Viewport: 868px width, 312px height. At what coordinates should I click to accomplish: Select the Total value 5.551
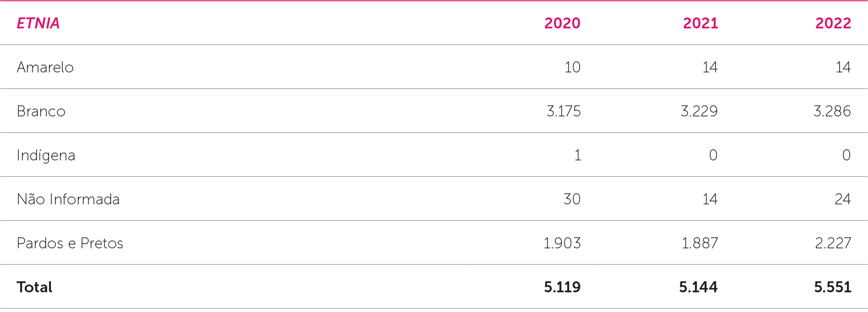tap(832, 287)
